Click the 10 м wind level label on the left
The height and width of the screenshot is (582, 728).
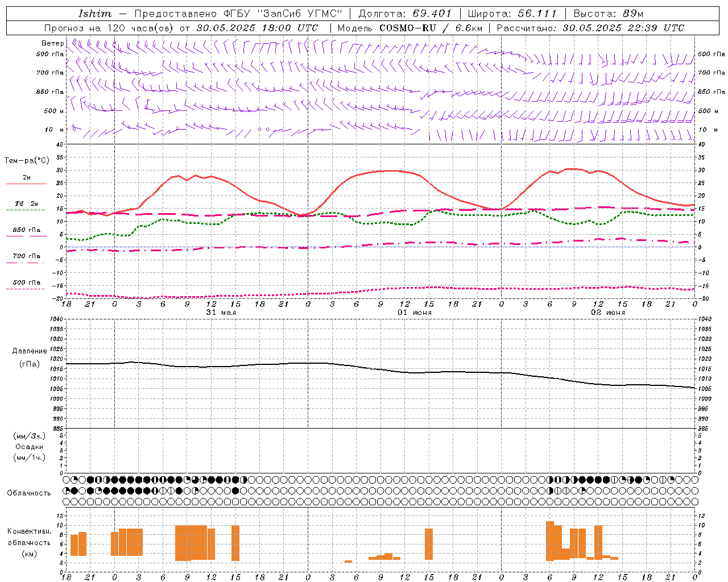pos(55,130)
